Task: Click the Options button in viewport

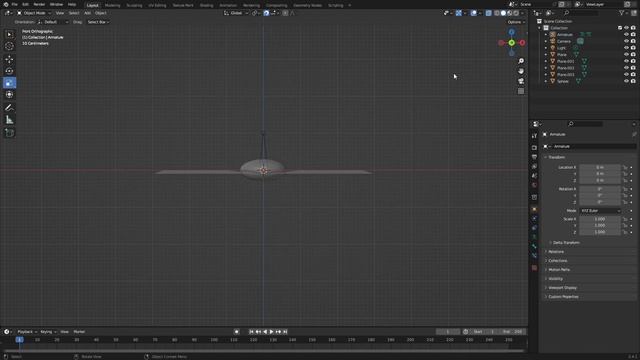Action: [516, 22]
